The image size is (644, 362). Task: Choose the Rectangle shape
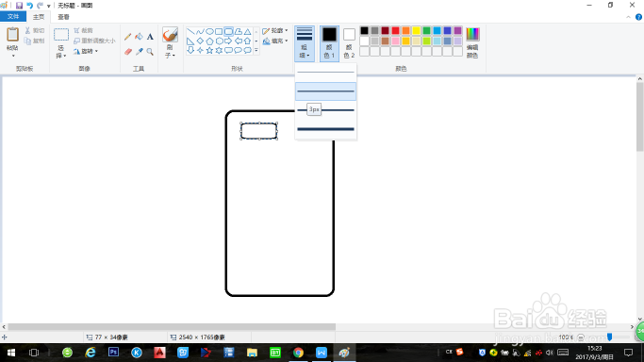219,32
